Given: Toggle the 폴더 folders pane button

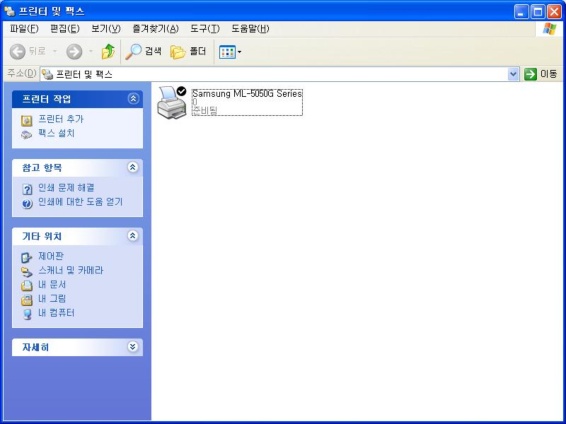Looking at the screenshot, I should click(x=188, y=52).
